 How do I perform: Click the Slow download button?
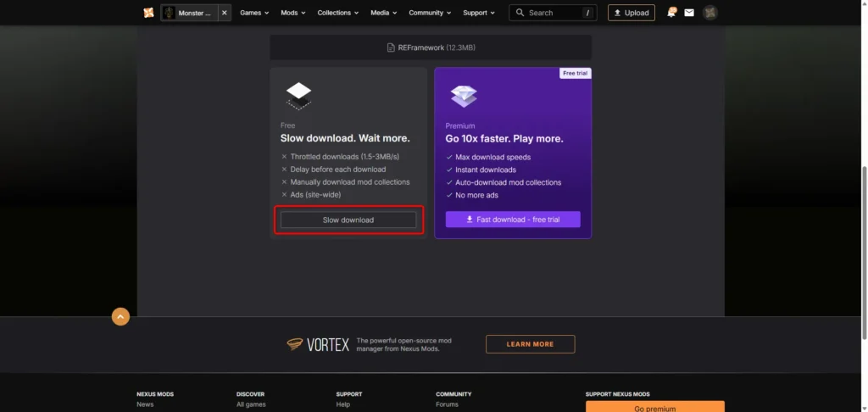coord(348,220)
